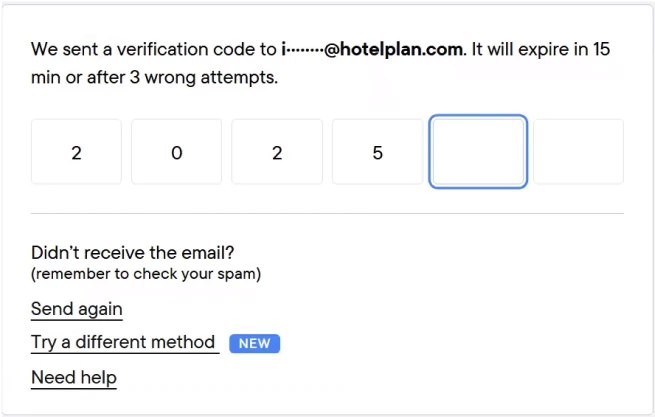Click the "Didn't receive the email?" heading

(139, 253)
